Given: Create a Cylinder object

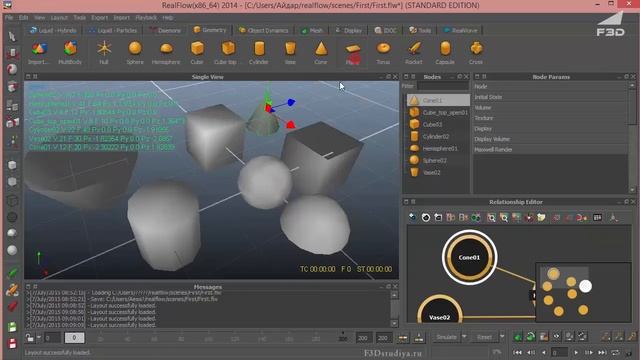Looking at the screenshot, I should tap(259, 53).
